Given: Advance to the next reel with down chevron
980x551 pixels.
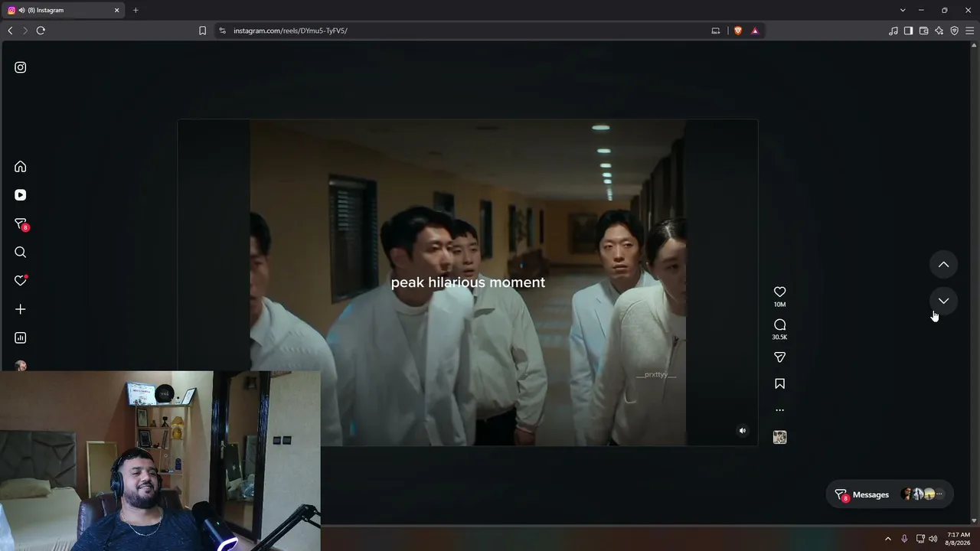Looking at the screenshot, I should 943,302.
